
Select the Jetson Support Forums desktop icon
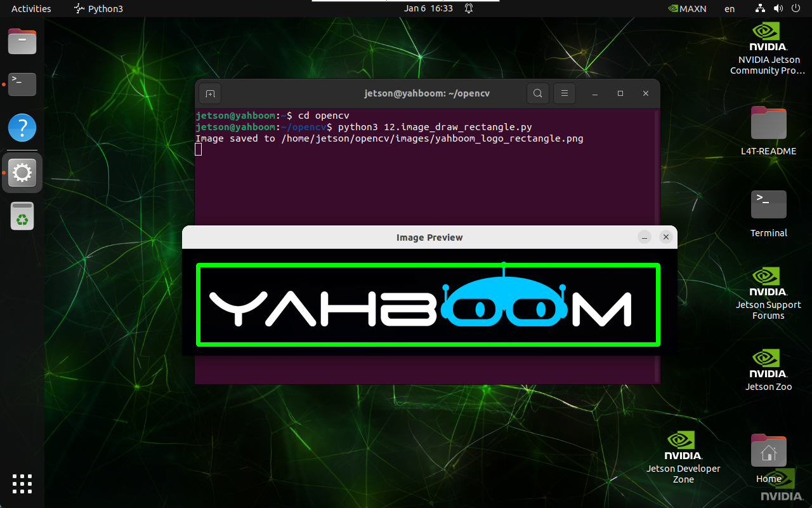pos(768,293)
